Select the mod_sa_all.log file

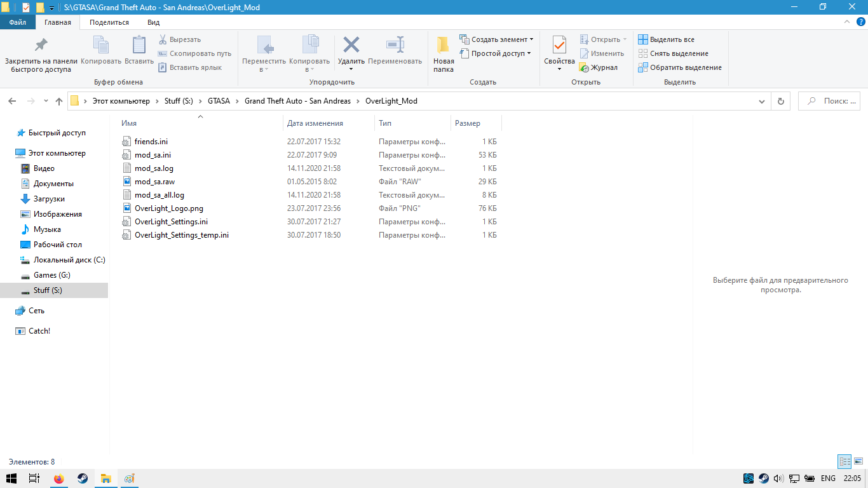point(159,194)
